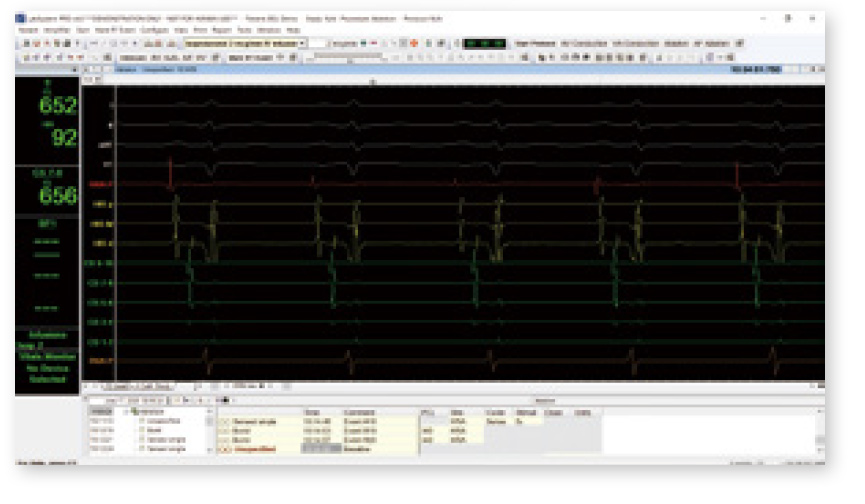Click the green indicator display in top toolbar
This screenshot has height=504, width=865.
[486, 44]
